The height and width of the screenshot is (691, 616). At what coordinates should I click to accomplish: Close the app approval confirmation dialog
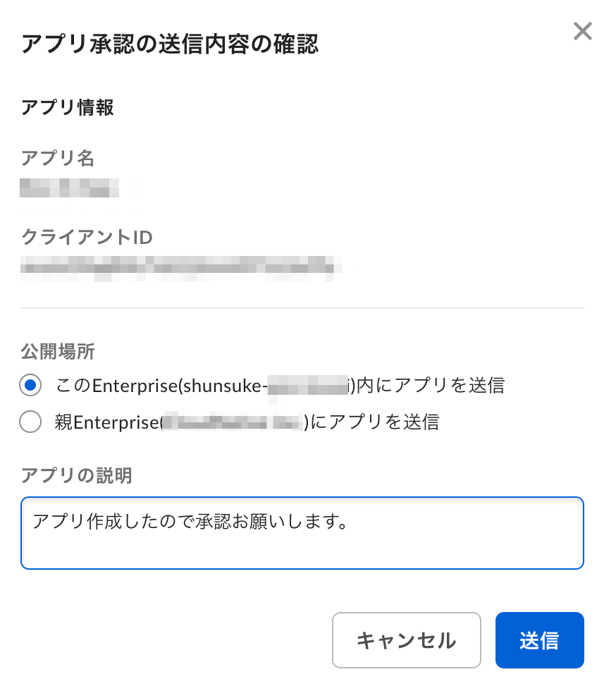point(582,32)
